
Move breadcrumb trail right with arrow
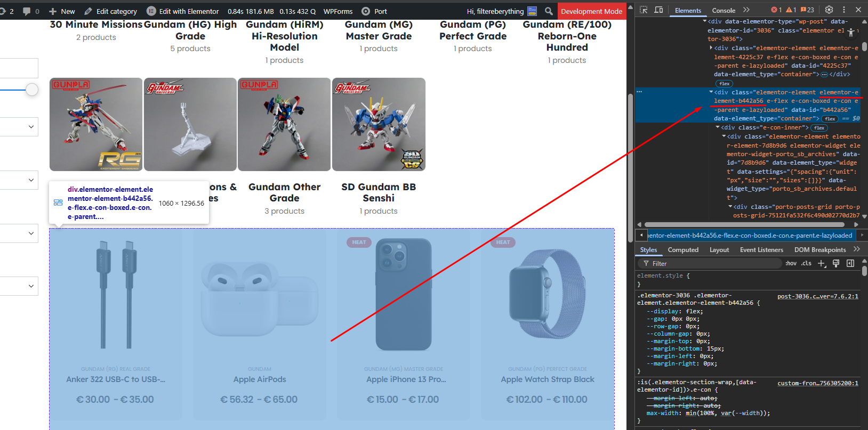tap(862, 235)
